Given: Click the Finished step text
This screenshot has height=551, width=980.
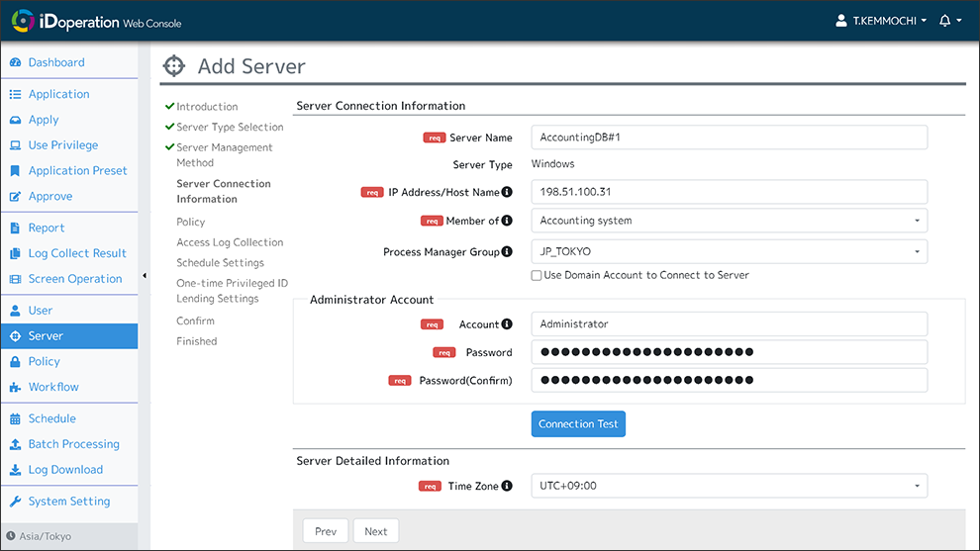Looking at the screenshot, I should pyautogui.click(x=197, y=341).
